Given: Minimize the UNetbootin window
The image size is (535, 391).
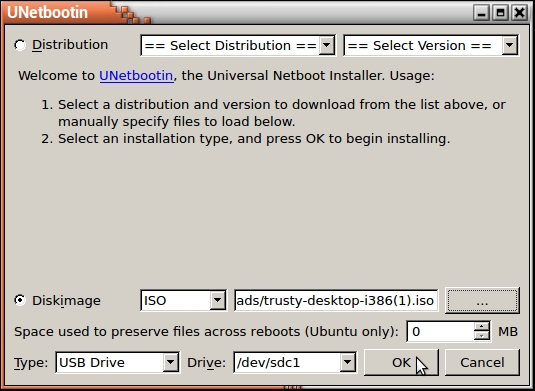Looking at the screenshot, I should click(x=481, y=13).
